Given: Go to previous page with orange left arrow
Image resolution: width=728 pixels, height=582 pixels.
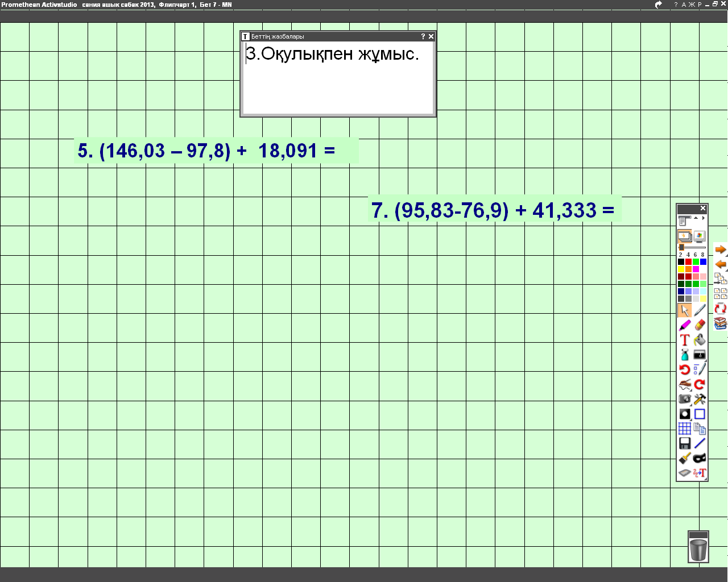Looking at the screenshot, I should [x=721, y=264].
